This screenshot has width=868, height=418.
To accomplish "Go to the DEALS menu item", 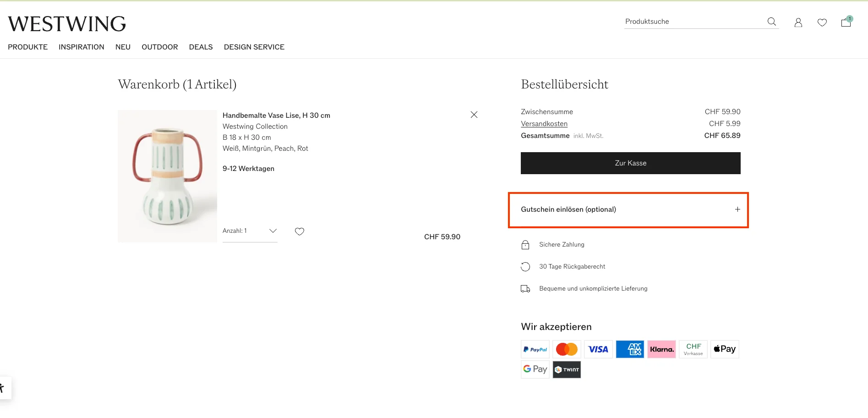I will point(201,47).
